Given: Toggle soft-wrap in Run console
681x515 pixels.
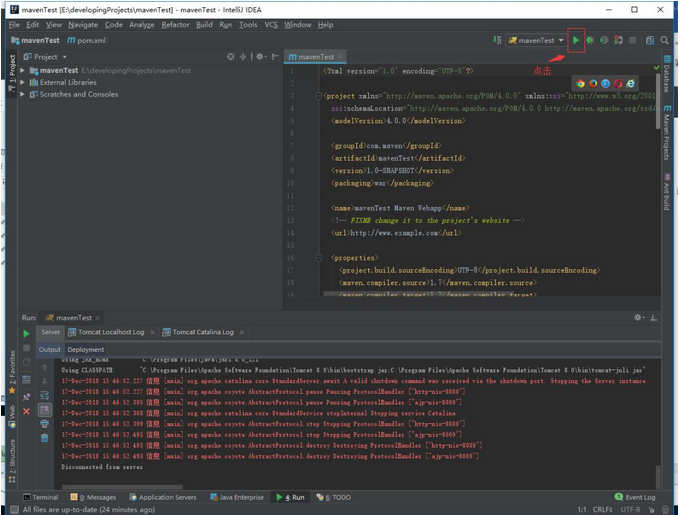Looking at the screenshot, I should [44, 396].
